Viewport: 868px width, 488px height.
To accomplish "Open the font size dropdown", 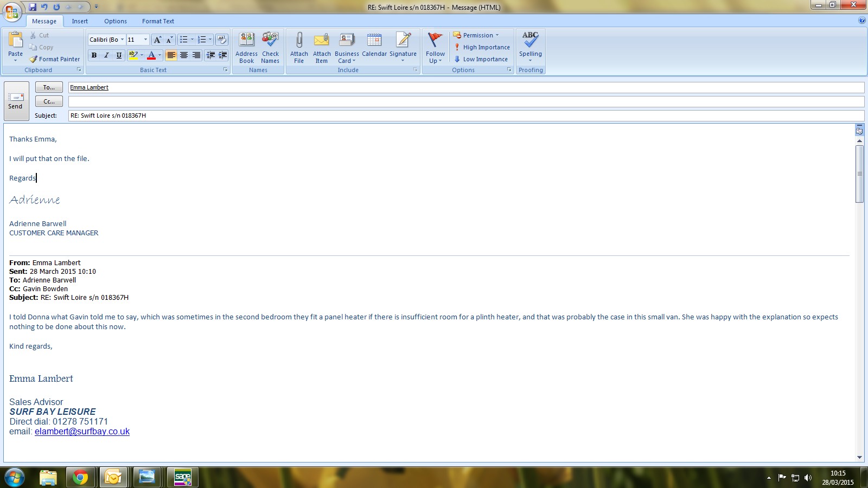I will pos(145,40).
